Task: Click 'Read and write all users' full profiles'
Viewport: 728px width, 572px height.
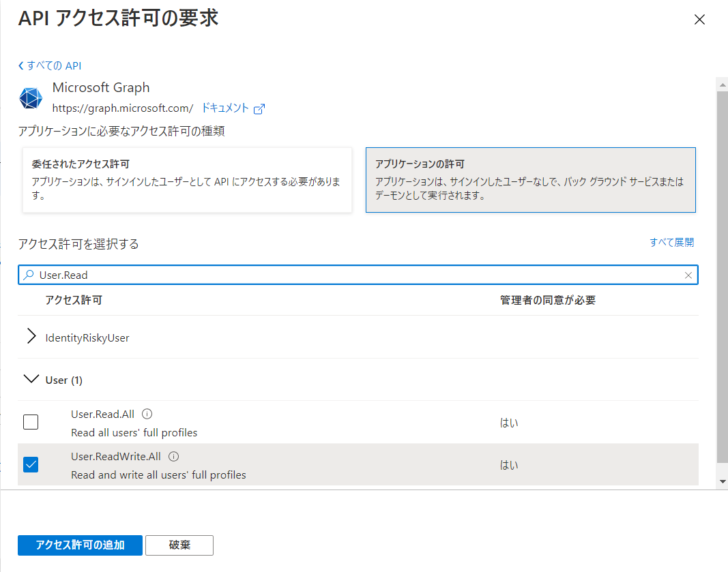Action: 158,475
